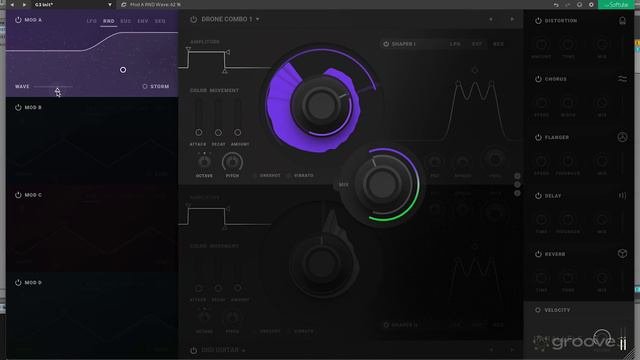Select previous sound for Drone Combo layer
640x360 pixels.
pos(491,19)
